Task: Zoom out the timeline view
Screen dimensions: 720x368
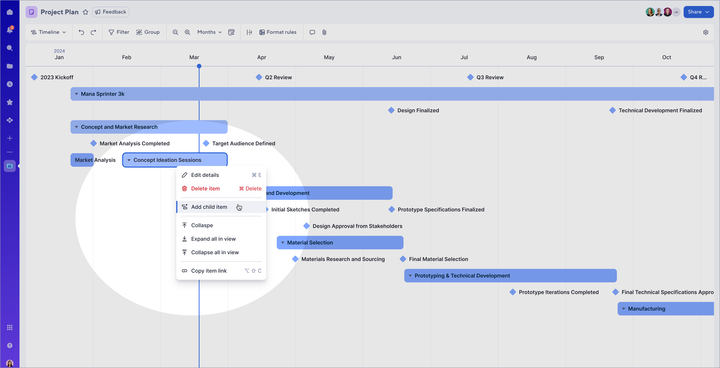Action: click(175, 32)
